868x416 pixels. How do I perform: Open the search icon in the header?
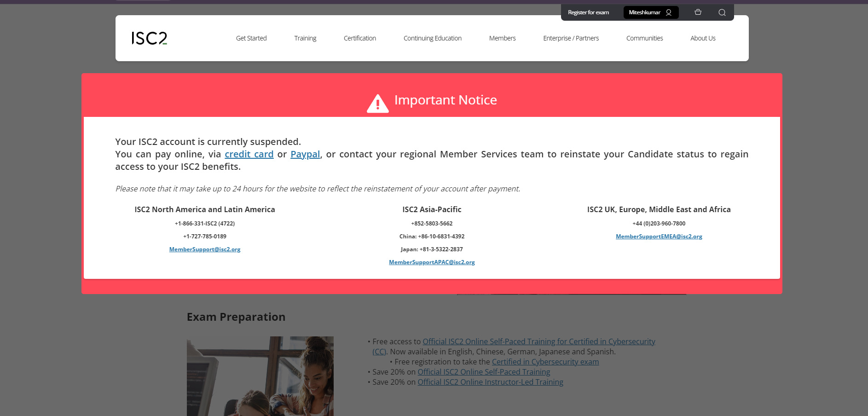pos(721,12)
